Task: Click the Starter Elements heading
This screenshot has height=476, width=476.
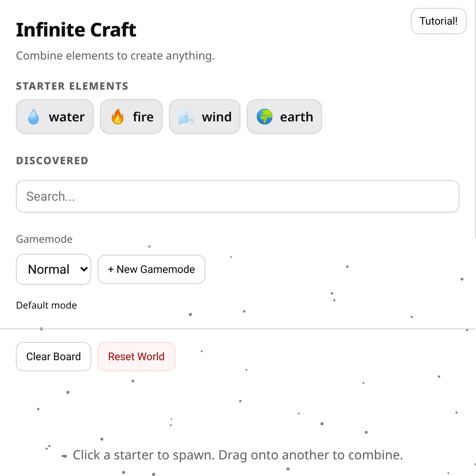Action: pos(72,86)
